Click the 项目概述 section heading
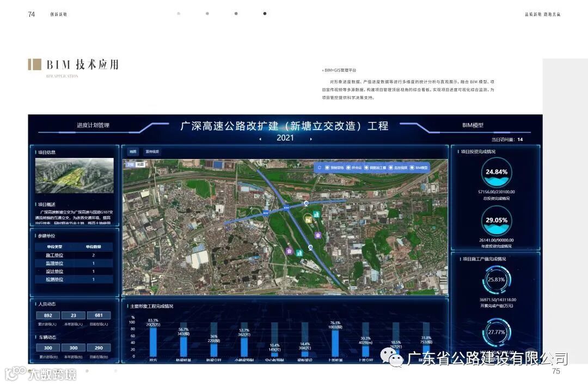588x385 pixels. [46, 205]
